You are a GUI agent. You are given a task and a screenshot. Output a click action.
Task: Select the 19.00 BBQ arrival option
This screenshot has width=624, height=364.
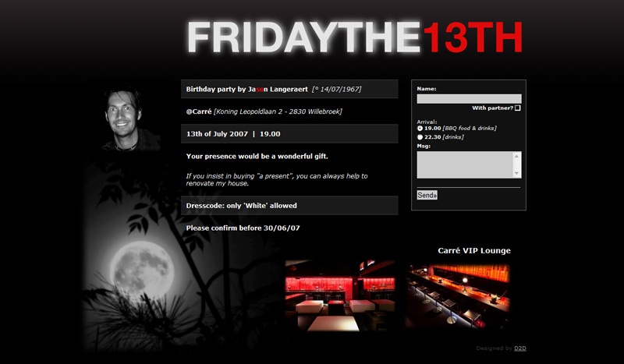pyautogui.click(x=420, y=129)
